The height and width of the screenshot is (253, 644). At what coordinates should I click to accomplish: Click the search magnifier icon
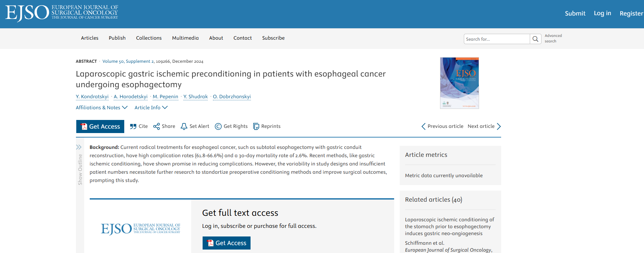[535, 39]
